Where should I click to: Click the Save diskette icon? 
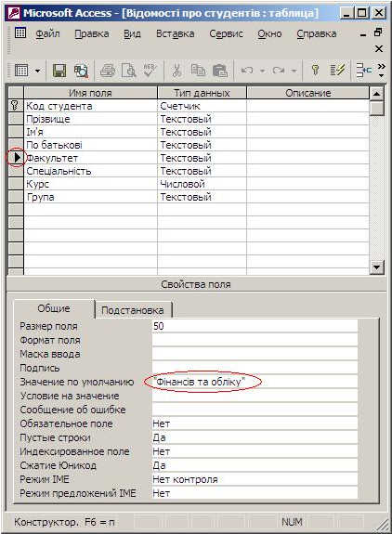pyautogui.click(x=59, y=71)
